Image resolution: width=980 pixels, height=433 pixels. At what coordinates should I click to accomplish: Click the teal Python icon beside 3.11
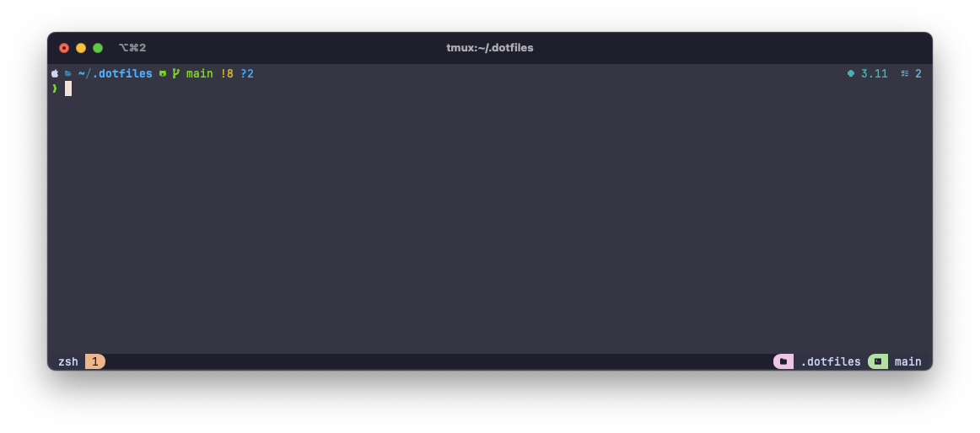(x=851, y=73)
